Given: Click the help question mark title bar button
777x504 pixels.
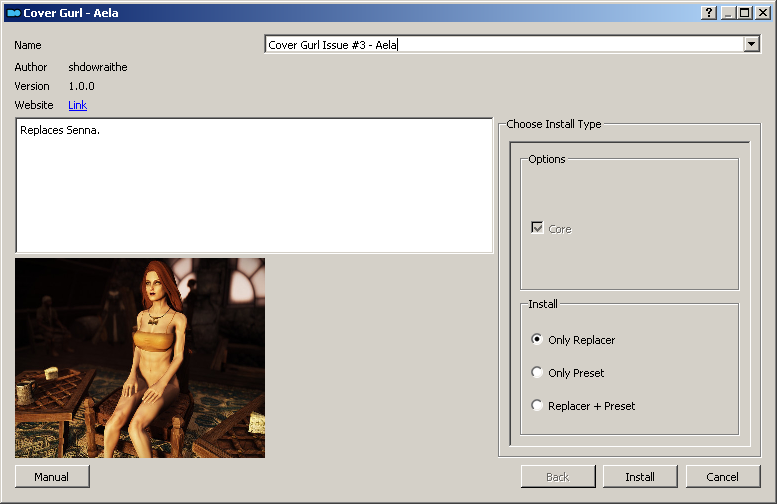Looking at the screenshot, I should coord(709,13).
